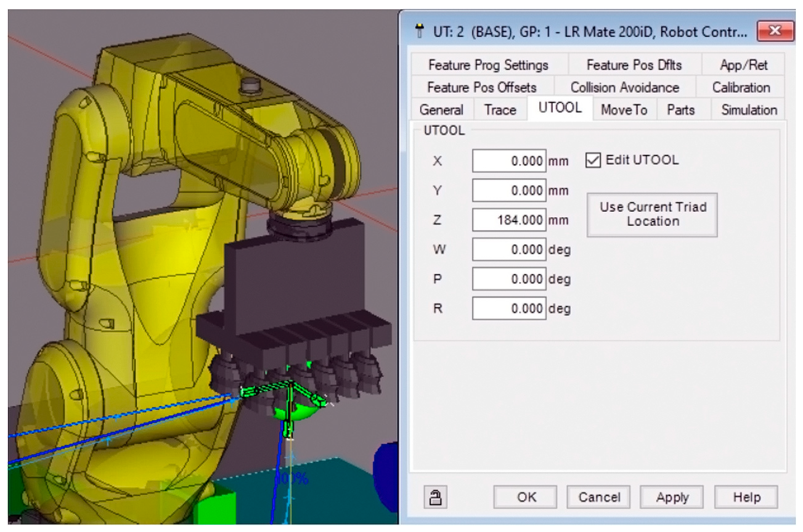Switch to the General tab
This screenshot has width=803, height=532.
pyautogui.click(x=441, y=110)
